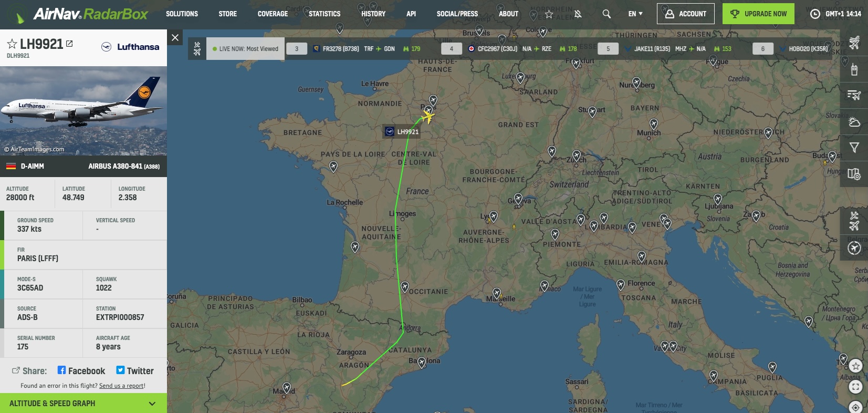Open the weather layers cloud icon

(854, 122)
